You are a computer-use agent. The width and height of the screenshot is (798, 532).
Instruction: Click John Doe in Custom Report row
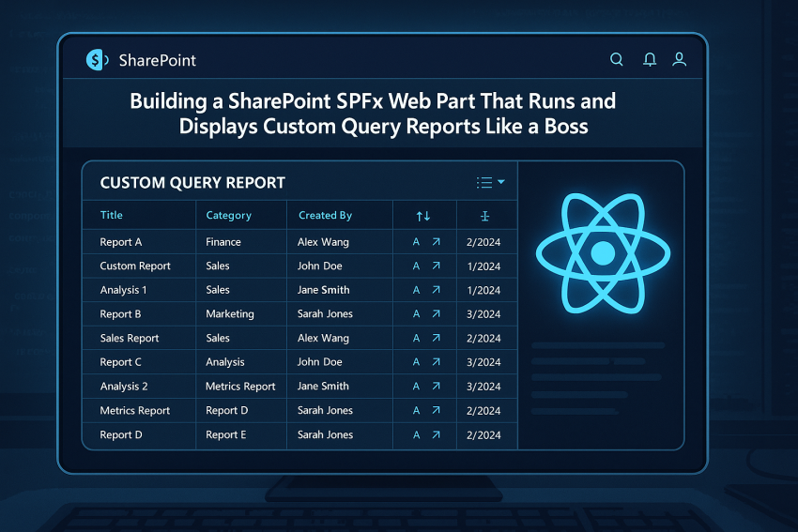320,266
